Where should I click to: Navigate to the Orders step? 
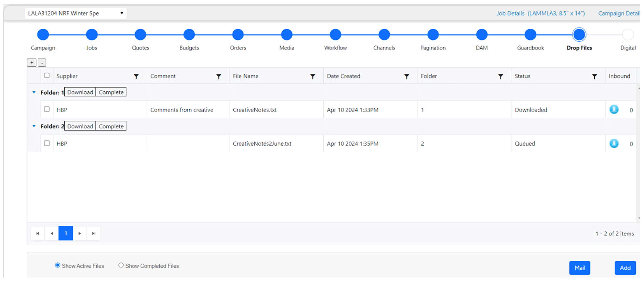[238, 34]
